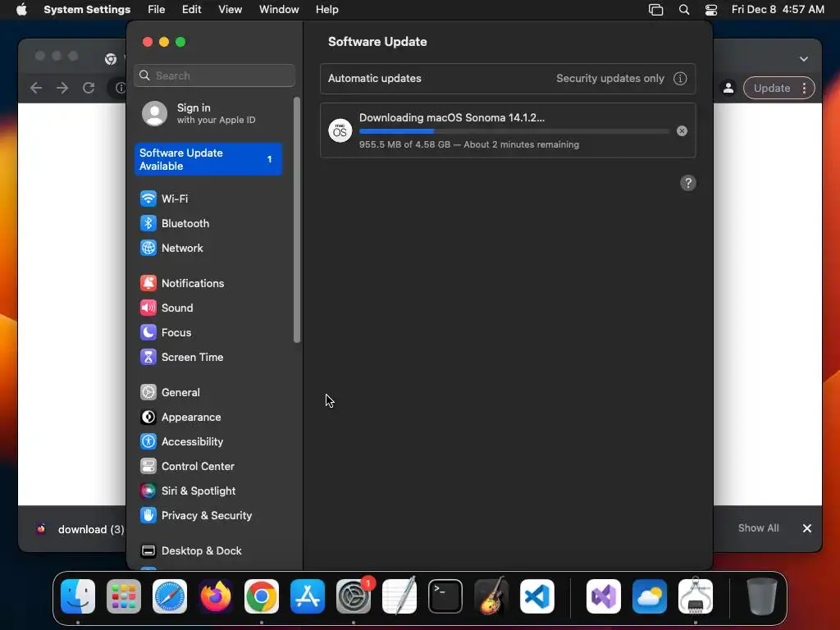Open Chrome's three-dot menu
This screenshot has width=840, height=630.
point(804,89)
